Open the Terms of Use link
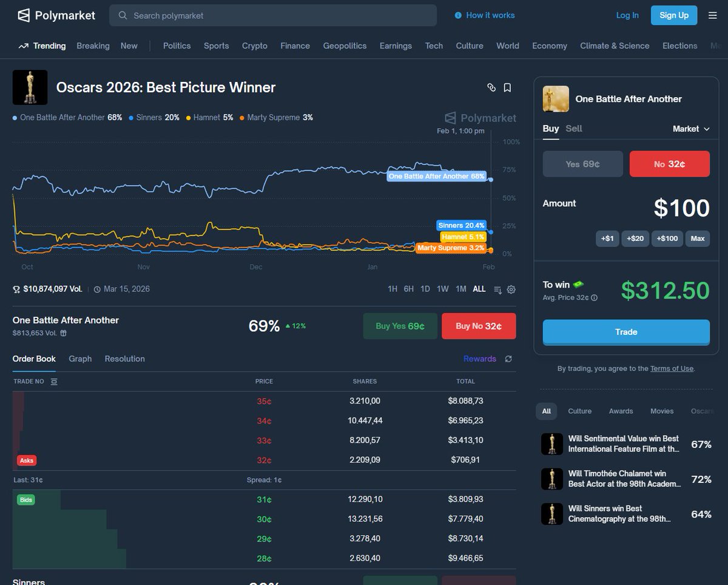 click(x=672, y=368)
